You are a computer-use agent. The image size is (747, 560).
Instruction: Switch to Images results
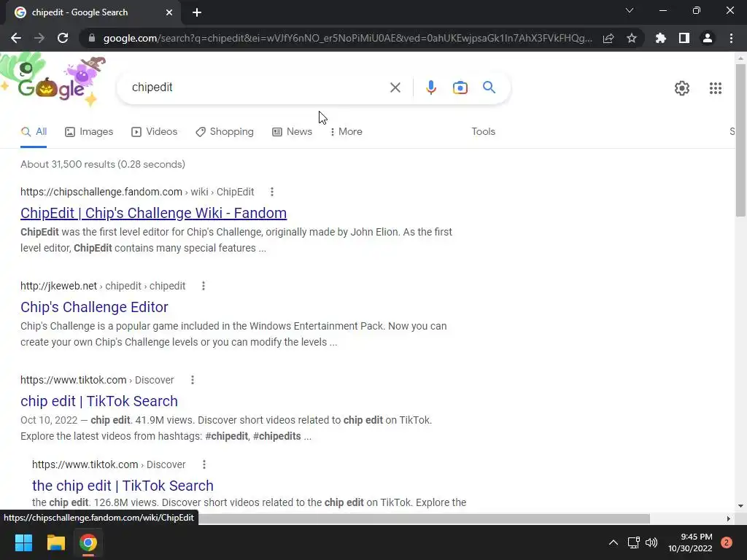coord(89,132)
